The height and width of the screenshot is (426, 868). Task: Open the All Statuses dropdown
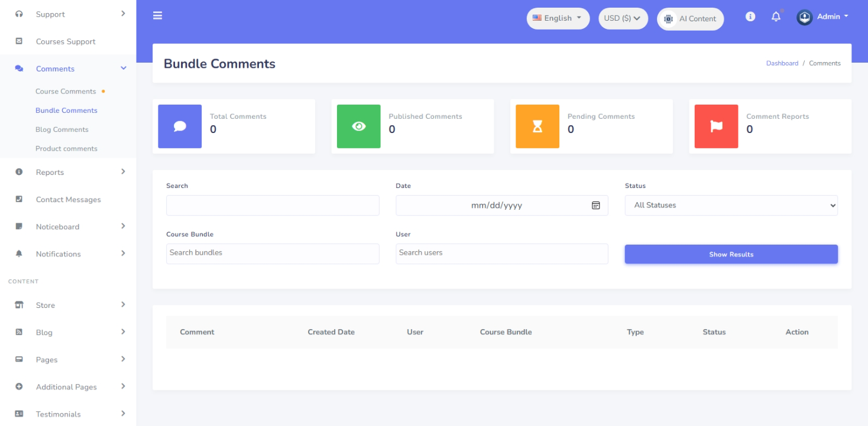(x=731, y=206)
